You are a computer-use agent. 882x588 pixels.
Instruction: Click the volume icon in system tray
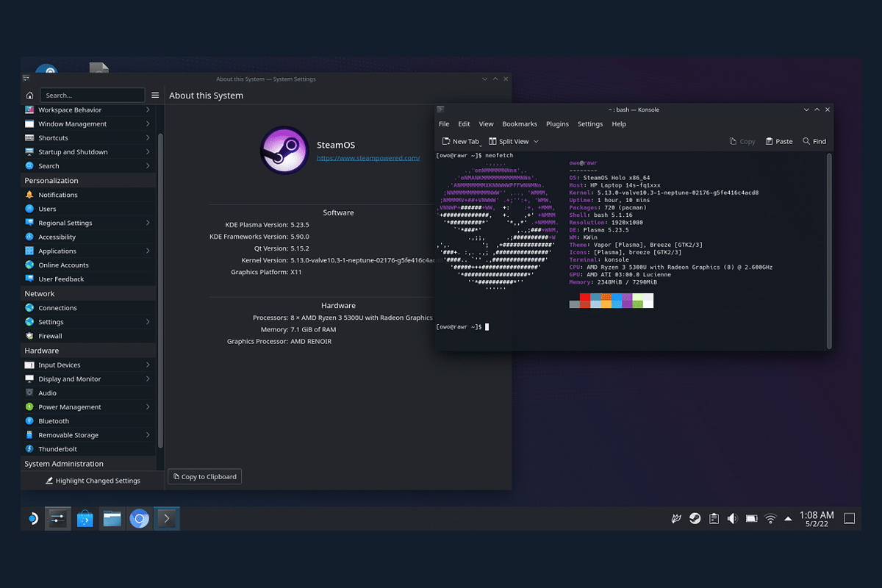(x=732, y=519)
